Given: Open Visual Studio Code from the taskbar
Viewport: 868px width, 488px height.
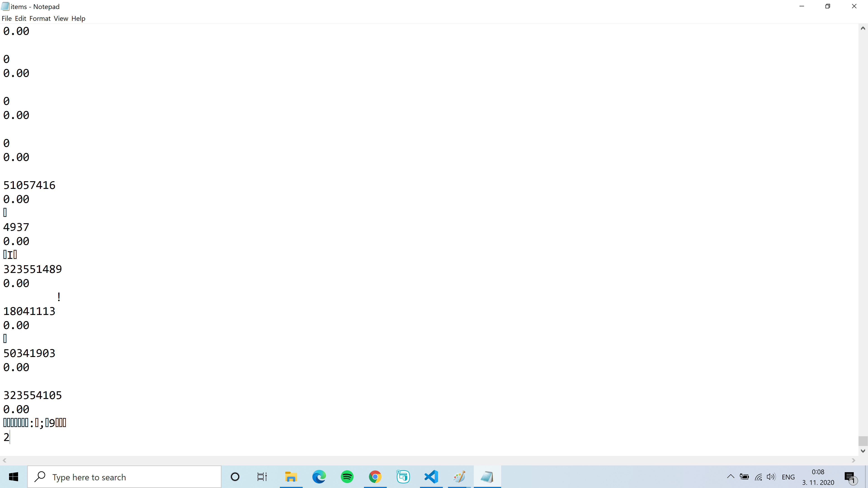Looking at the screenshot, I should [431, 477].
